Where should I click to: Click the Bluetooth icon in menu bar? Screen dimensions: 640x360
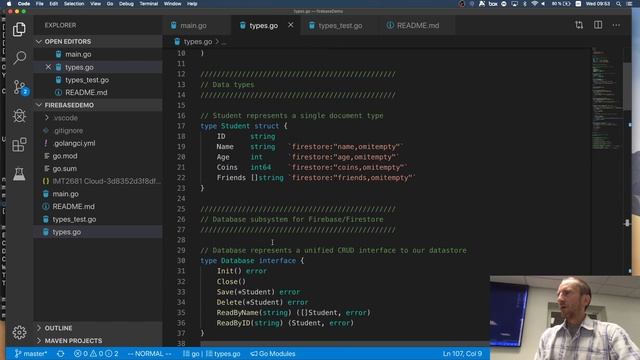524,4
